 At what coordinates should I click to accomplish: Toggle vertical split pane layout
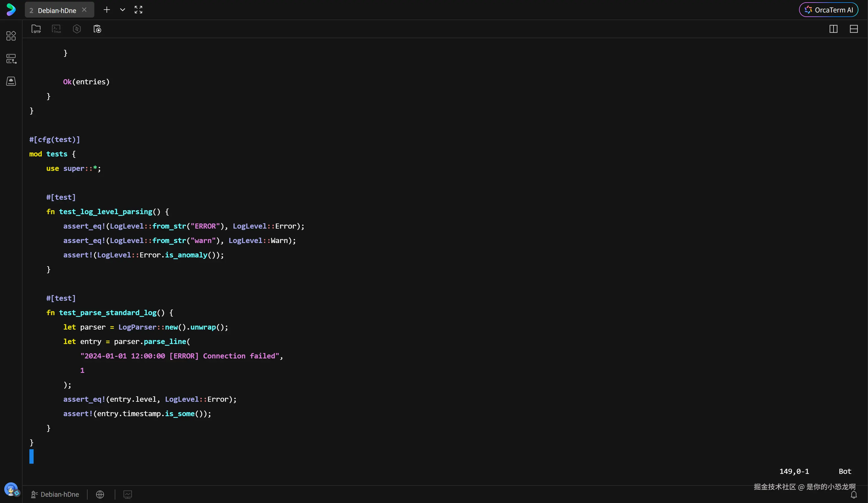(833, 29)
